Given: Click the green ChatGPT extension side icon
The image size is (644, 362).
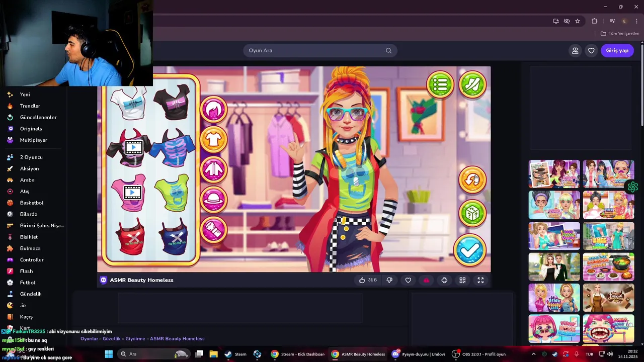Looking at the screenshot, I should (632, 187).
